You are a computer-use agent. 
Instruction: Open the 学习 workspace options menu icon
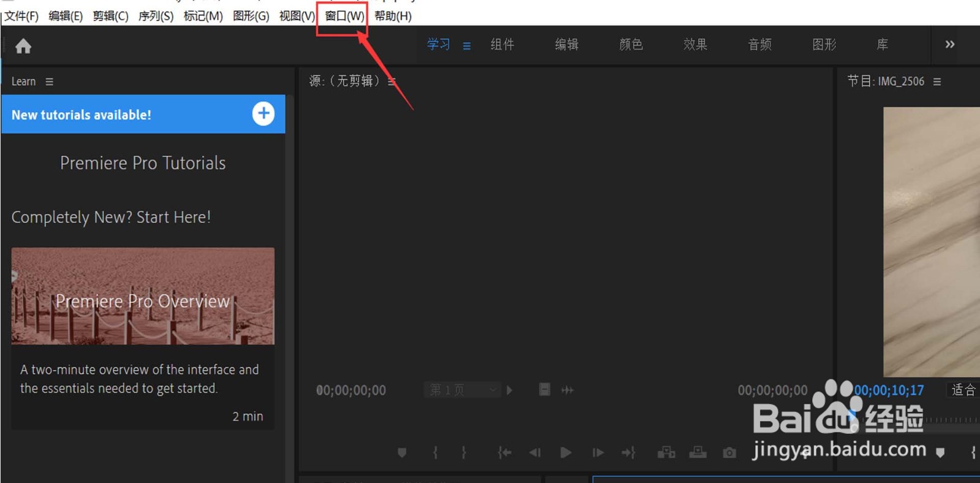[x=467, y=45]
